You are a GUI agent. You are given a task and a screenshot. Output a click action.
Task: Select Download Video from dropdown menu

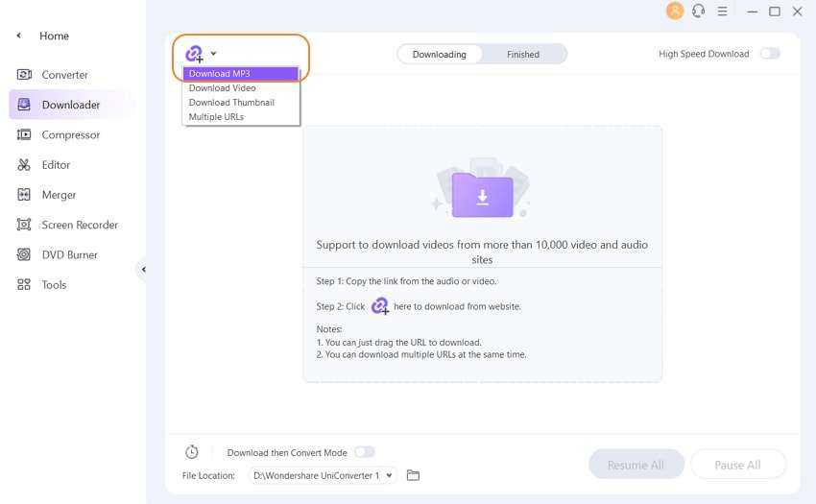pos(222,88)
